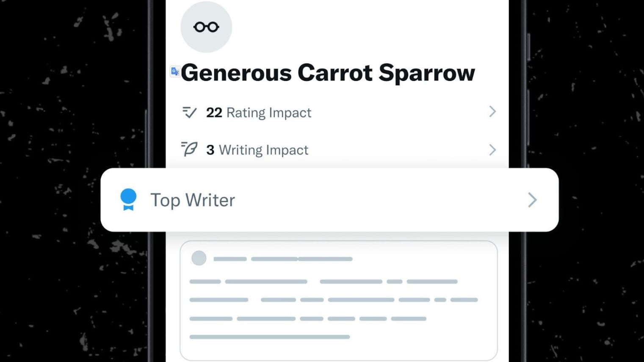The image size is (644, 362).
Task: Expand the Rating Impact chevron
Action: [x=492, y=112]
